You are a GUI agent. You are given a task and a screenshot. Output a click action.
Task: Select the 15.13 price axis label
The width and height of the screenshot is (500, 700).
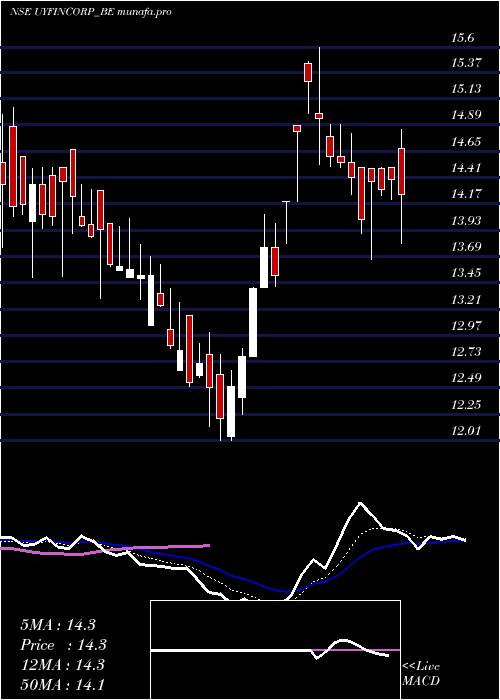(466, 89)
